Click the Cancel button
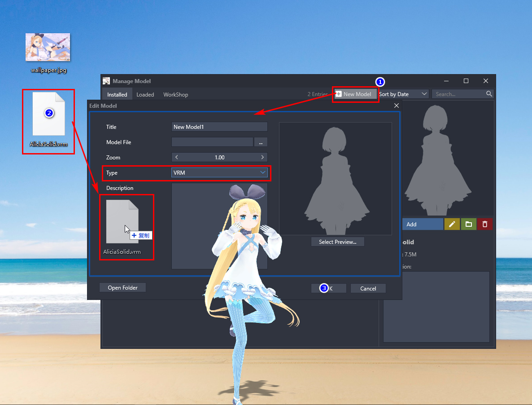This screenshot has width=532, height=405. click(368, 288)
